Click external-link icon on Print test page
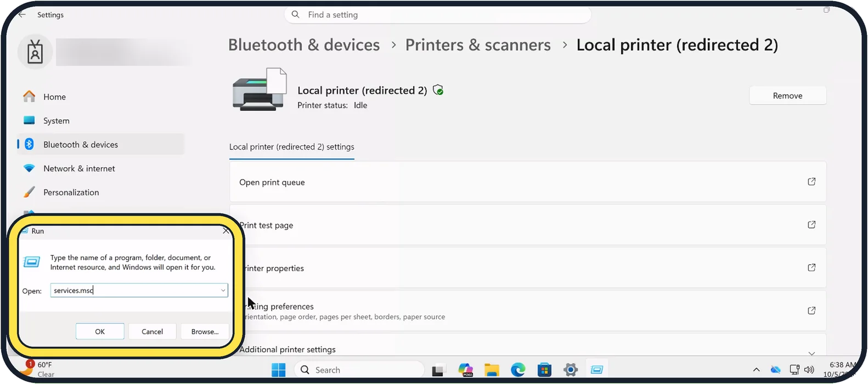This screenshot has height=384, width=868. (x=811, y=224)
